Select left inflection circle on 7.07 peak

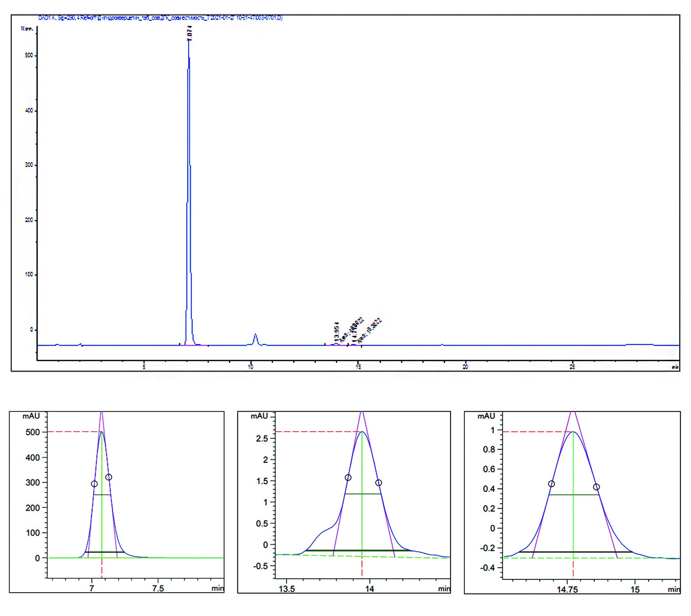coord(94,484)
